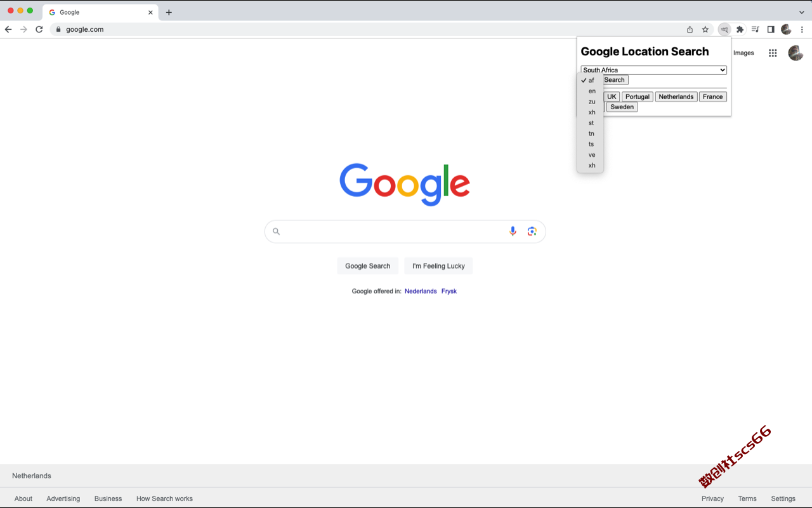
Task: Click the Google Search button
Action: 368,266
